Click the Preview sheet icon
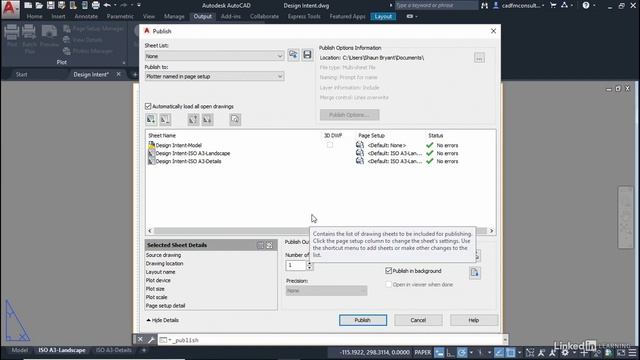This screenshot has width=640, height=360. point(235,120)
